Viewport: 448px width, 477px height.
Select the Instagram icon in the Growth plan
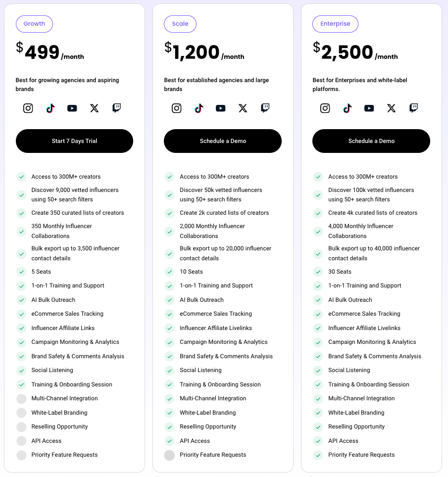point(28,108)
